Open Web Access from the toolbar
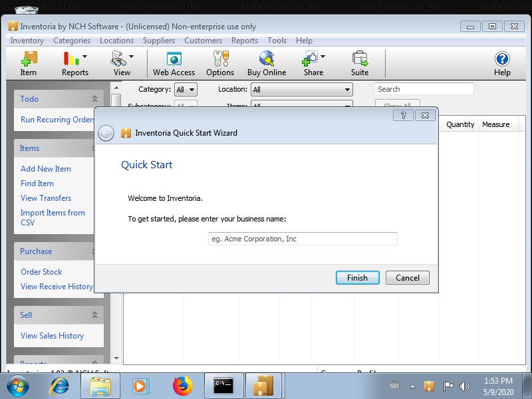Screen dimensions: 532x399 [174, 63]
